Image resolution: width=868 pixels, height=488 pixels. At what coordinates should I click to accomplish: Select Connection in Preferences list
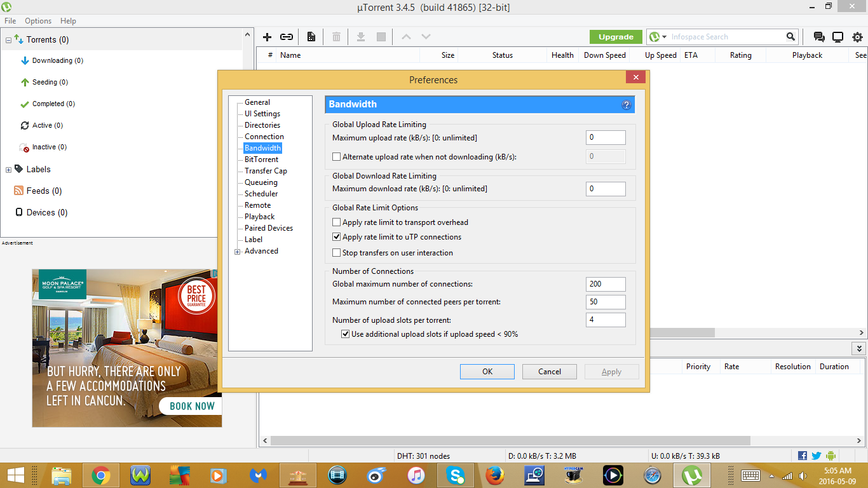[264, 137]
